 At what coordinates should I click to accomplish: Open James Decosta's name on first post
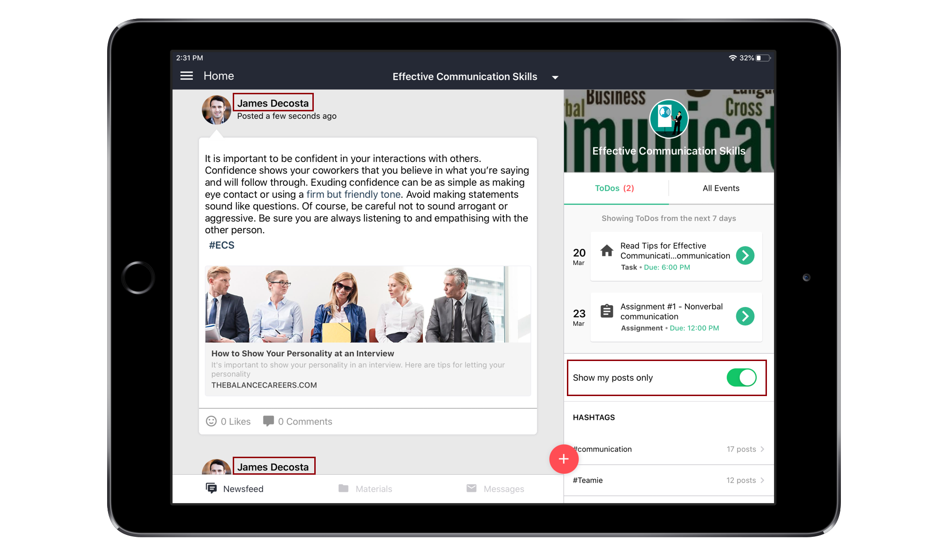pyautogui.click(x=273, y=103)
